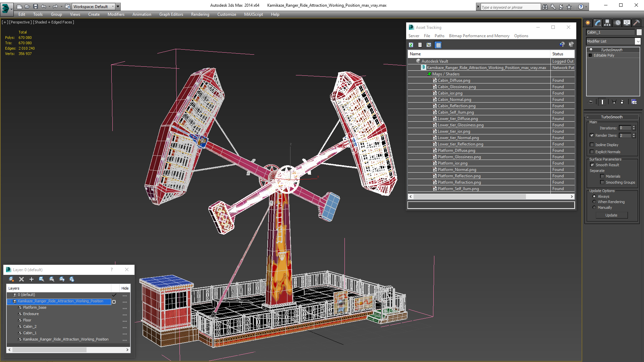Click Configure Modifier Sets icon
This screenshot has height=362, width=644.
tap(634, 102)
